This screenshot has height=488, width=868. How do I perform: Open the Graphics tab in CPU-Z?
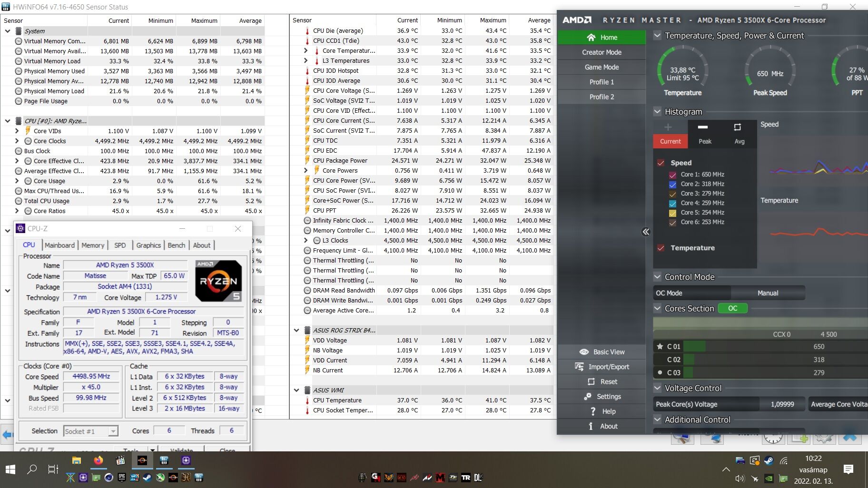click(148, 245)
